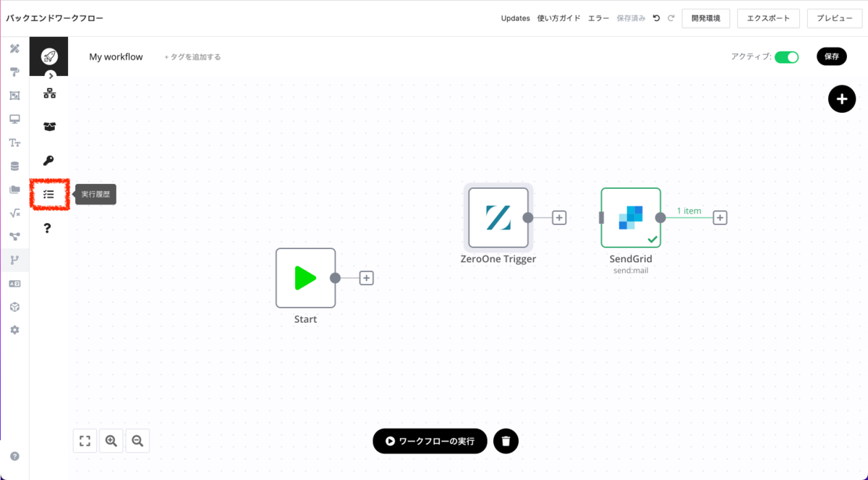The image size is (868, 480).
Task: Open the typography Tт icon
Action: pos(14,143)
